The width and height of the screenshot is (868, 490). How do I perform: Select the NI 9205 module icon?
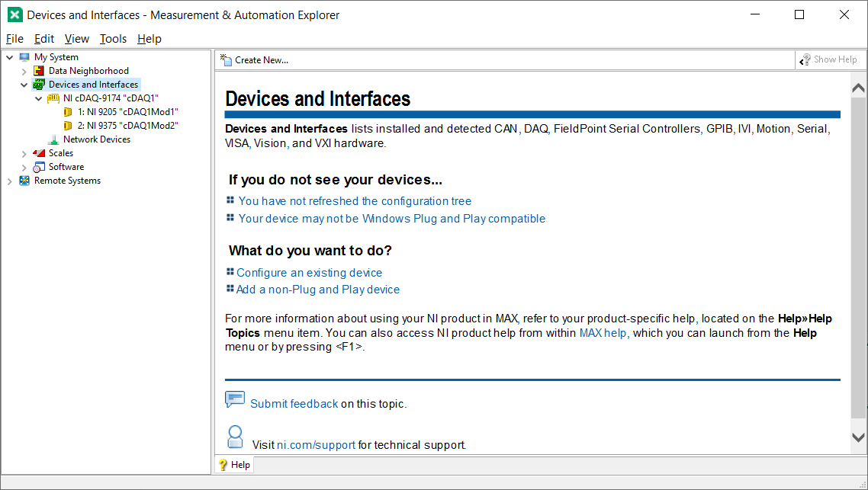coord(68,111)
